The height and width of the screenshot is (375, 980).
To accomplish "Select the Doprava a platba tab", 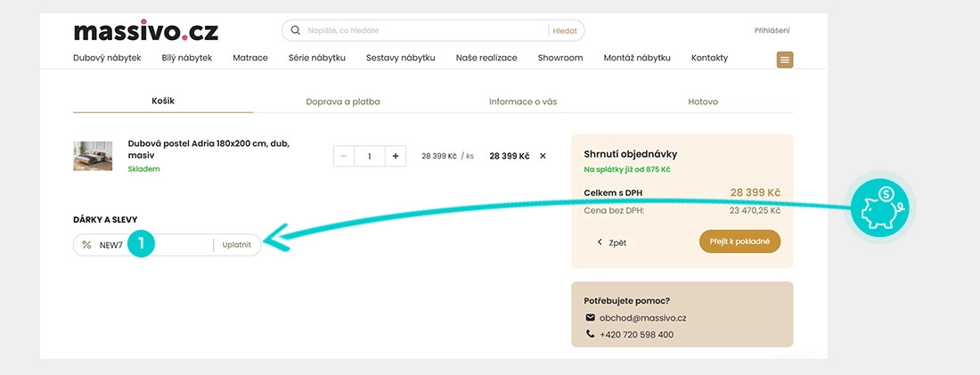I will pos(343,102).
